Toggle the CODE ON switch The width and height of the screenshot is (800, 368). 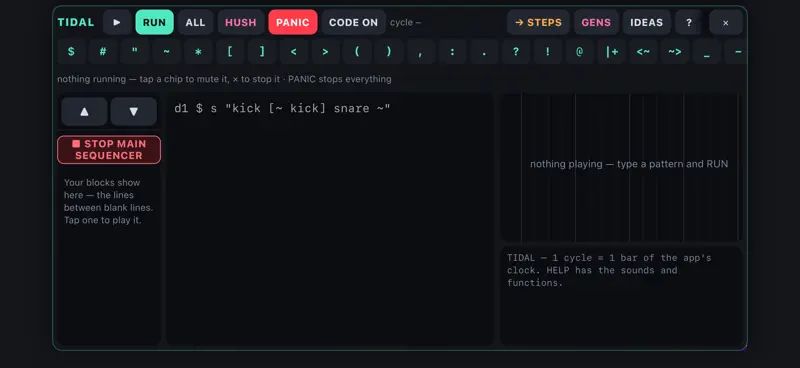(x=354, y=22)
